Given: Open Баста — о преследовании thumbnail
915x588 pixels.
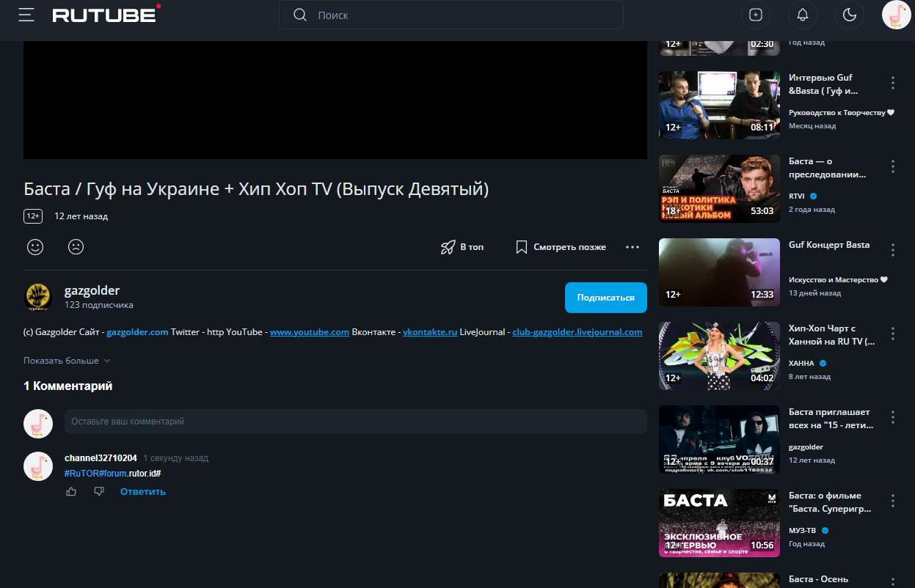Looking at the screenshot, I should point(719,188).
